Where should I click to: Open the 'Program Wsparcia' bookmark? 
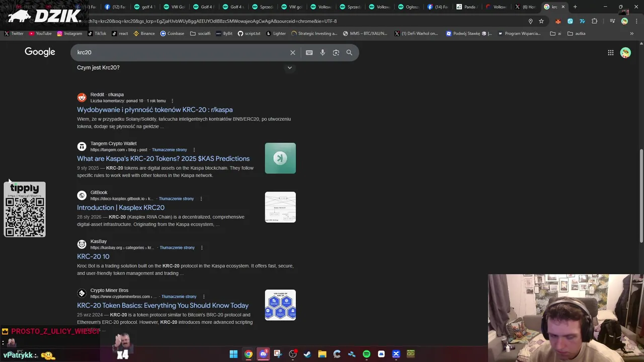click(x=519, y=33)
